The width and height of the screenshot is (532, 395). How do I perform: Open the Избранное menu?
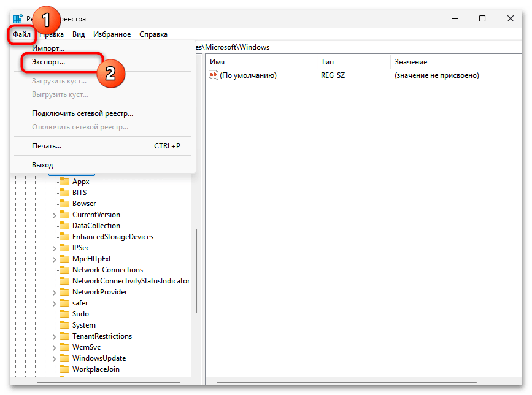[x=112, y=34]
